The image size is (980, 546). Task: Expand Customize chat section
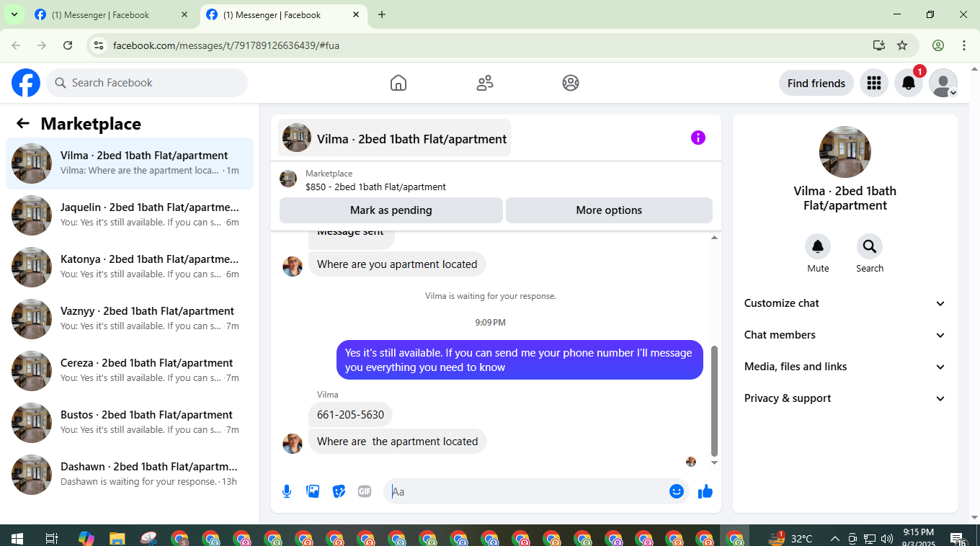coord(845,303)
